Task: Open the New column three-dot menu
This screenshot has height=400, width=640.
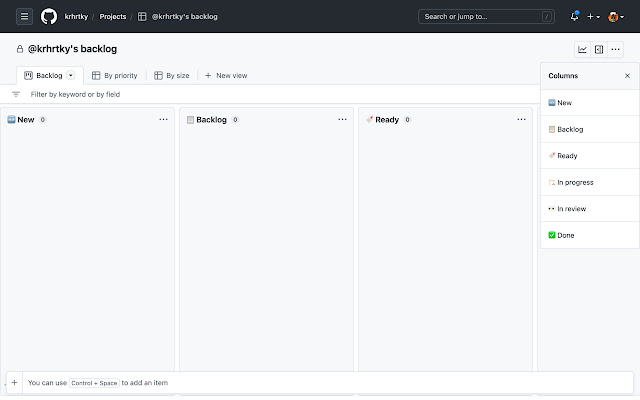Action: tap(164, 119)
